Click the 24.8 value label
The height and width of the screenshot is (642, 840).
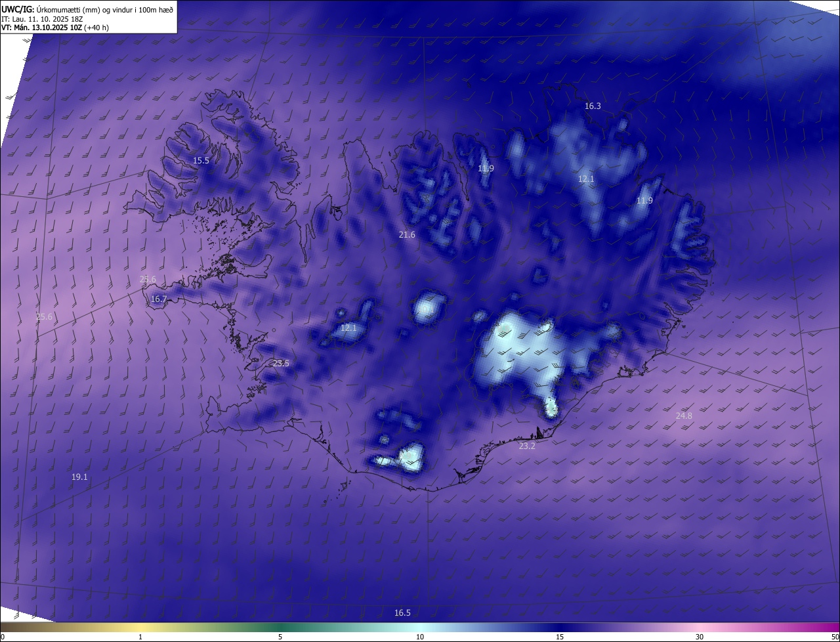coord(684,416)
